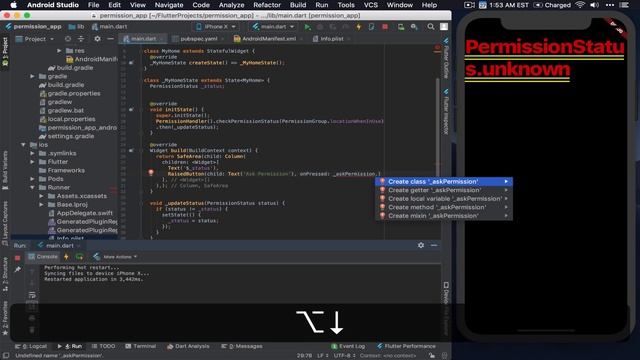
Task: Click the soft-wrap icon in console sidebar
Action: coord(32,295)
